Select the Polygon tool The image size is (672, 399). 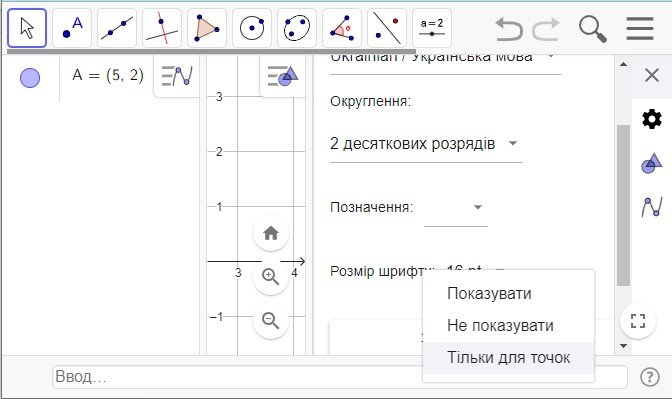(207, 28)
